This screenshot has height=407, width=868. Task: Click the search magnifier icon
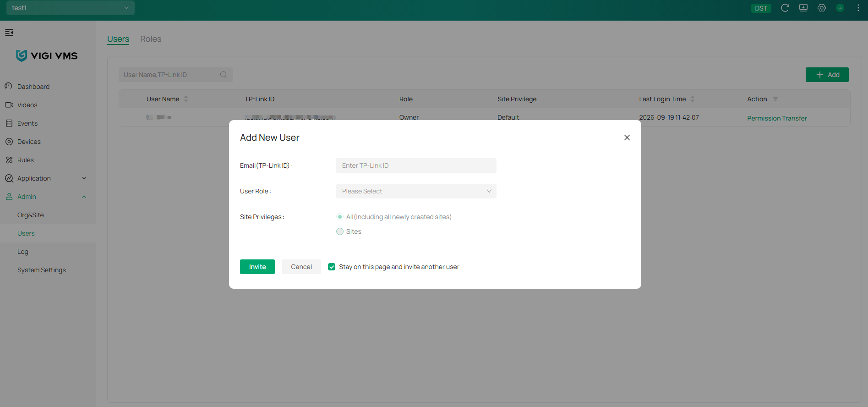(224, 75)
